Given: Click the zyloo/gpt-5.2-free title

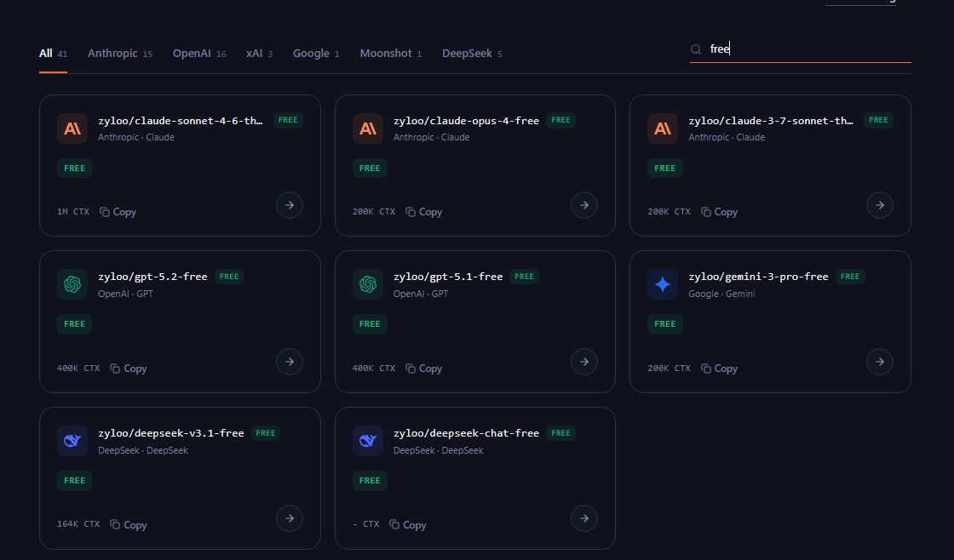Looking at the screenshot, I should [152, 277].
